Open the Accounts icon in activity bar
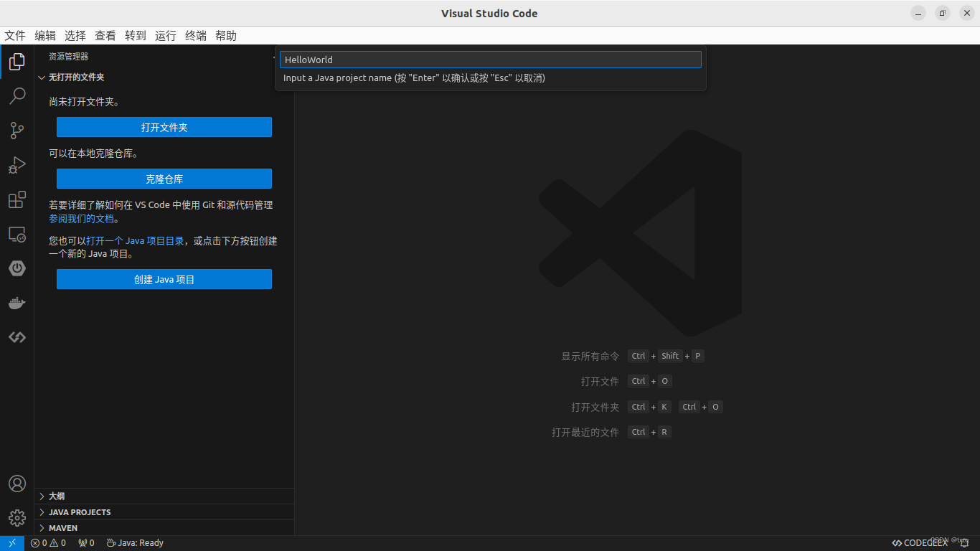This screenshot has height=551, width=980. (17, 484)
